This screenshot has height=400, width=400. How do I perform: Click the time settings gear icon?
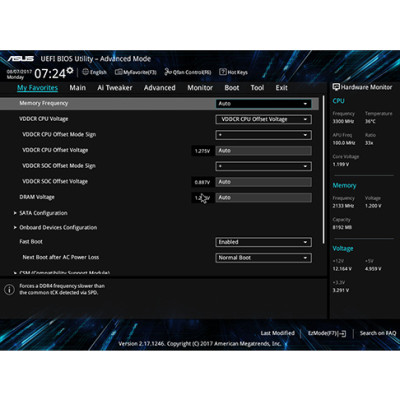pyautogui.click(x=70, y=70)
